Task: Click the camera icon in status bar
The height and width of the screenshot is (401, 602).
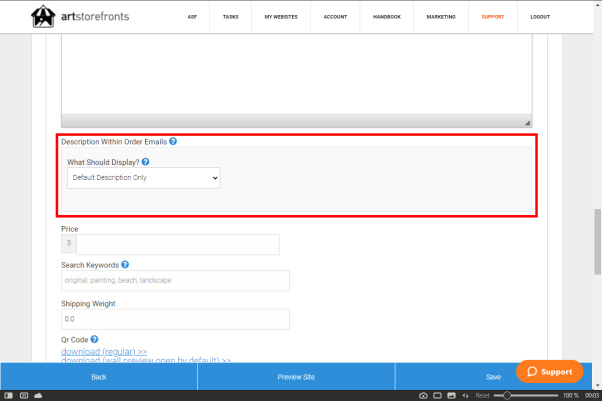Action: coord(423,396)
